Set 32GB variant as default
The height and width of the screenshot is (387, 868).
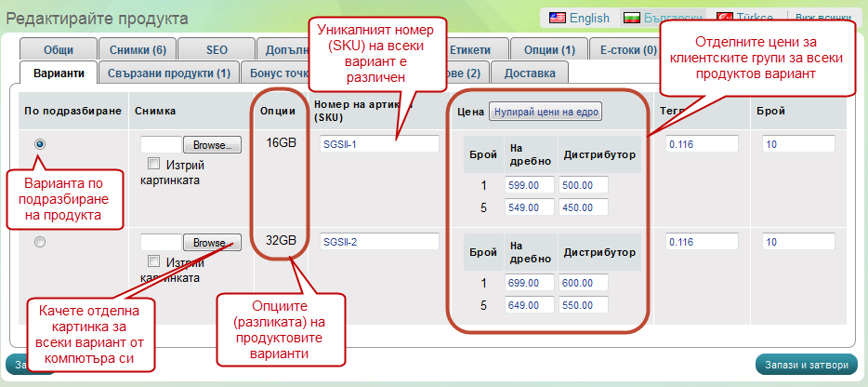point(40,243)
